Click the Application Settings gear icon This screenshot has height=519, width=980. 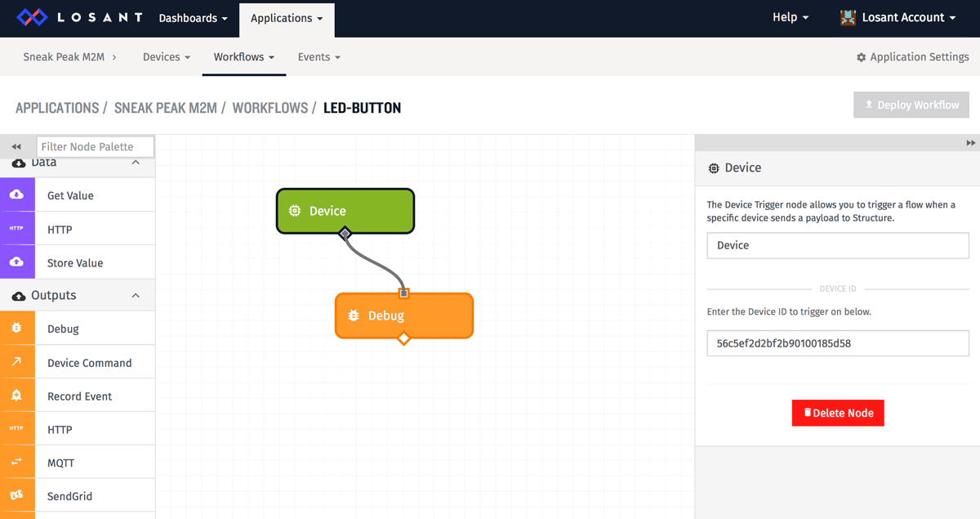coord(861,57)
